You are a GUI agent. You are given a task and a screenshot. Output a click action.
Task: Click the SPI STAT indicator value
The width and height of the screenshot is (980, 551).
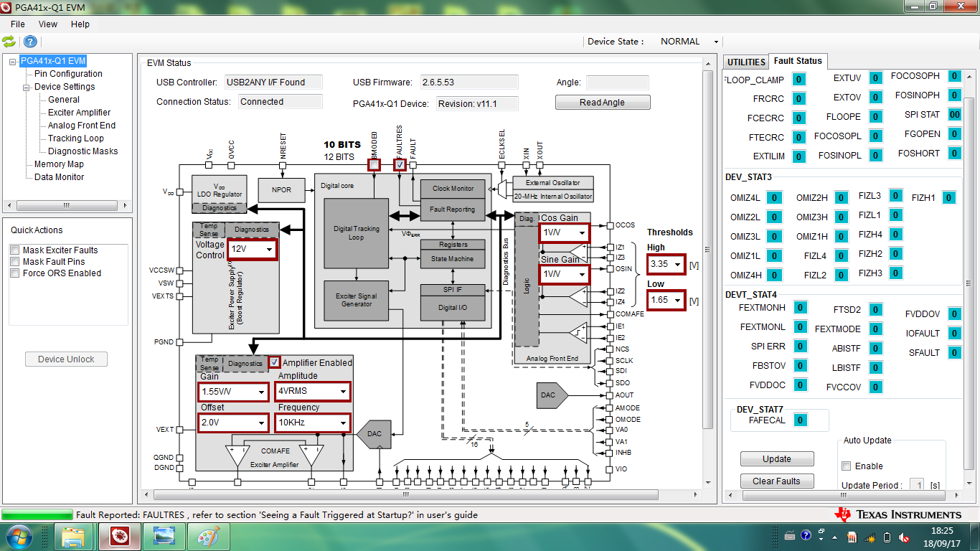point(954,115)
